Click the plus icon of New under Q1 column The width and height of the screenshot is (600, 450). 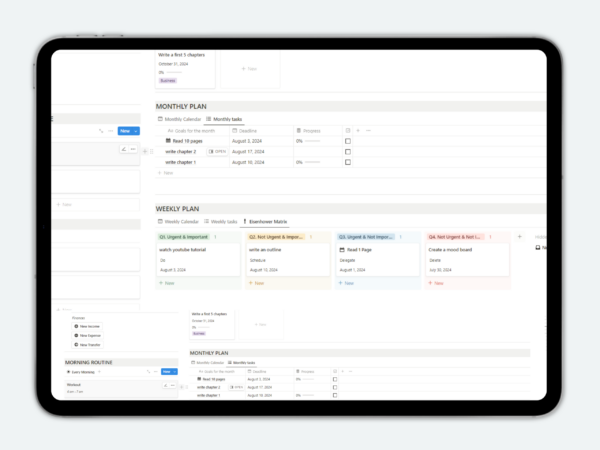point(161,283)
